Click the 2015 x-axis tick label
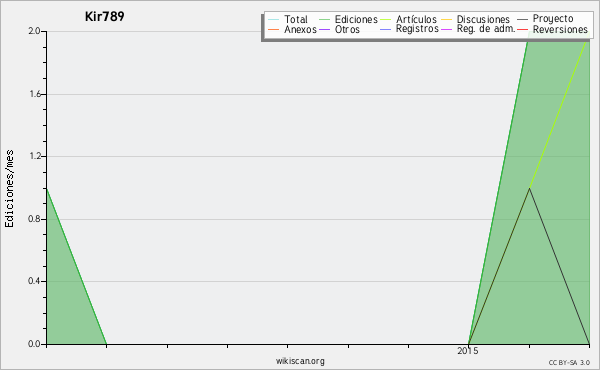 pos(468,351)
